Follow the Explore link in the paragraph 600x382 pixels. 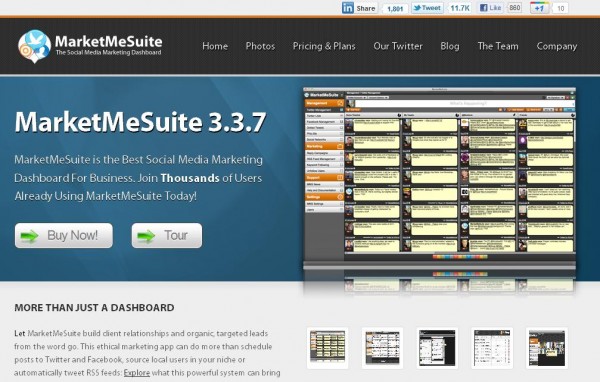[137, 372]
